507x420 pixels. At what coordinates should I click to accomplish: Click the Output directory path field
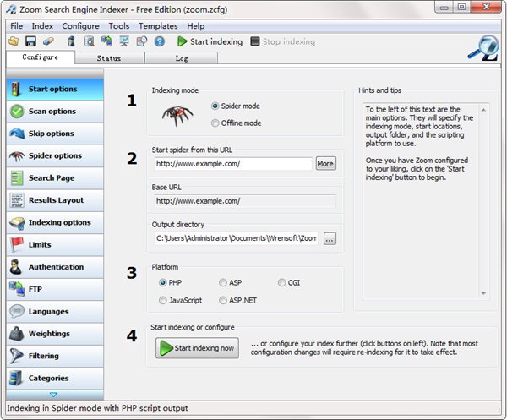(x=237, y=238)
